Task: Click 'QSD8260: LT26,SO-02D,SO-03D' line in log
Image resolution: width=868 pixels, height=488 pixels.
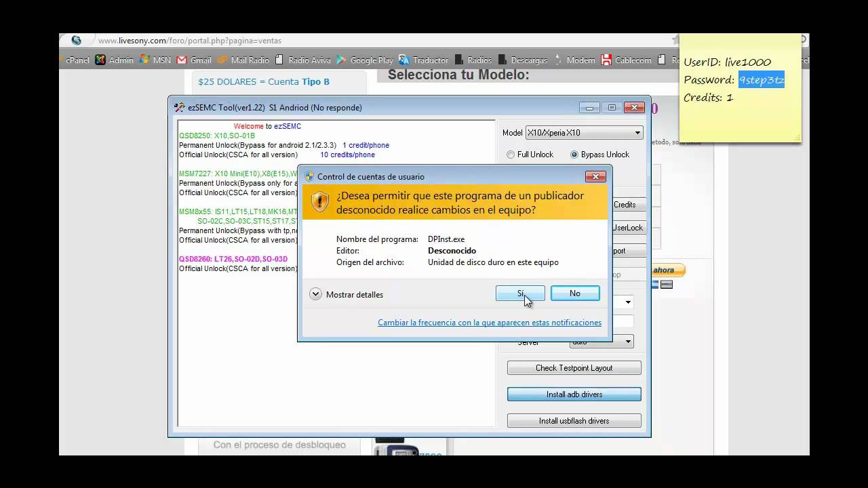Action: 233,259
